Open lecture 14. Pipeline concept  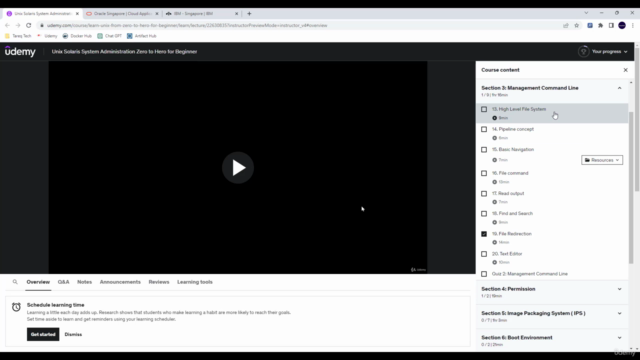pyautogui.click(x=513, y=129)
